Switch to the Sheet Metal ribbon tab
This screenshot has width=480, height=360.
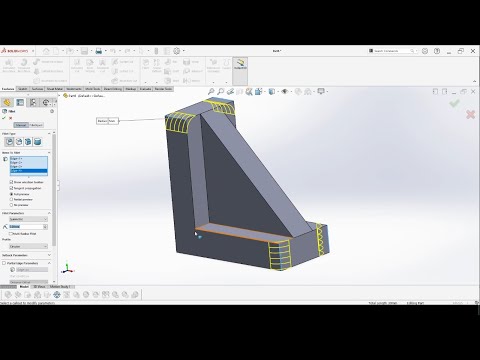pos(55,89)
